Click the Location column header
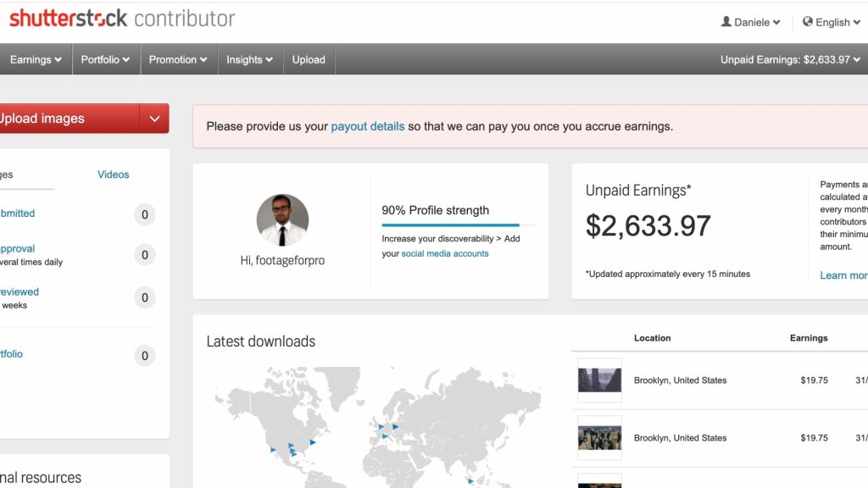The image size is (868, 488). (x=652, y=337)
